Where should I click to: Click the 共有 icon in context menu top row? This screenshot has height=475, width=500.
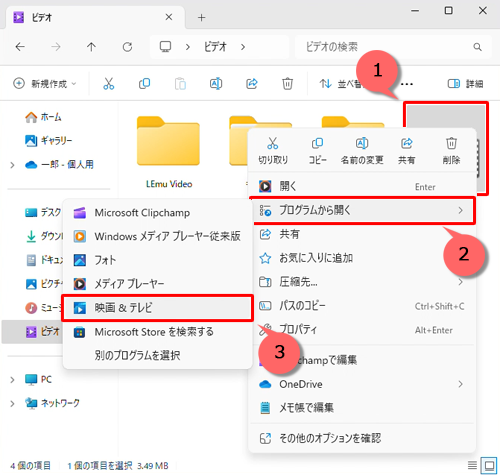tap(406, 151)
